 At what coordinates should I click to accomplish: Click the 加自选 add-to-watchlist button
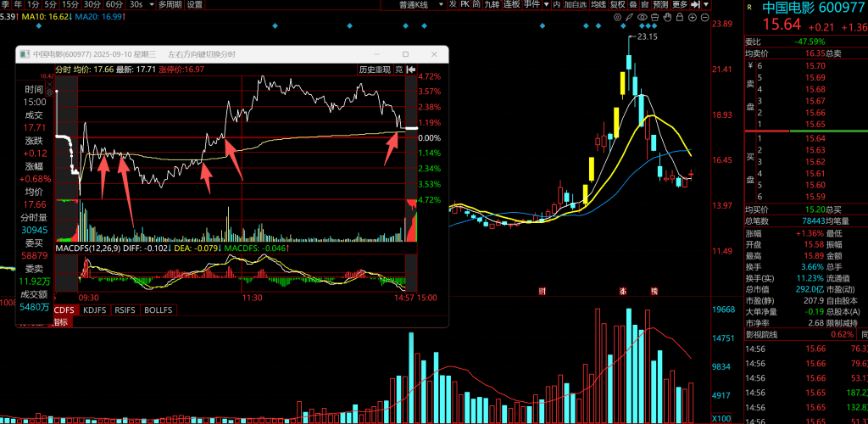pyautogui.click(x=576, y=4)
